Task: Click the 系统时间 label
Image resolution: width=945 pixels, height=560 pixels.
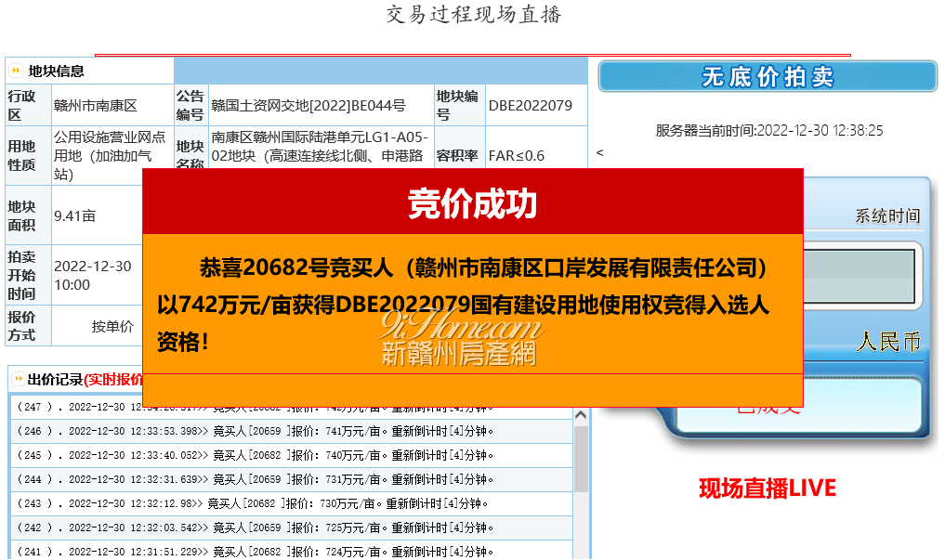Action: [887, 215]
